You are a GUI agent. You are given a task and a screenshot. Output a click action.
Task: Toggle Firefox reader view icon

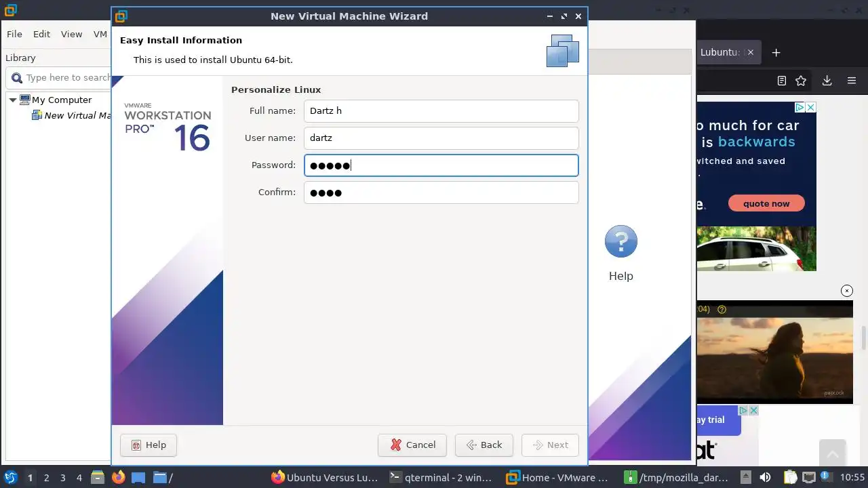point(781,81)
